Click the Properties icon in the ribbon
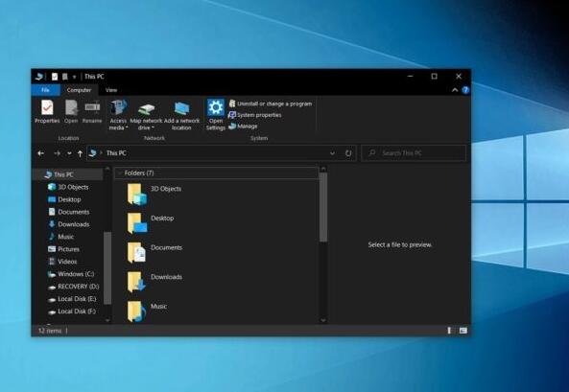This screenshot has width=569, height=392. pyautogui.click(x=47, y=107)
